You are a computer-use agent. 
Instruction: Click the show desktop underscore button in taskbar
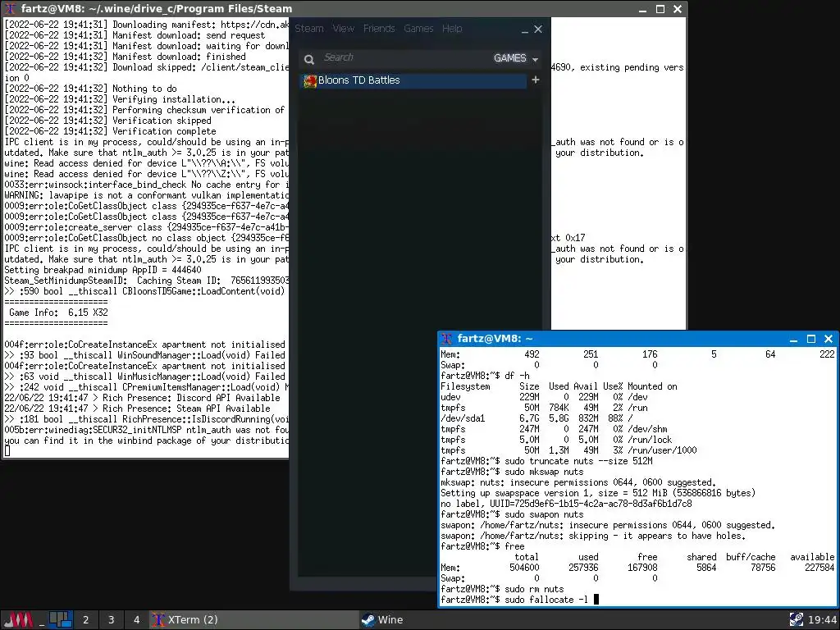coord(42,620)
